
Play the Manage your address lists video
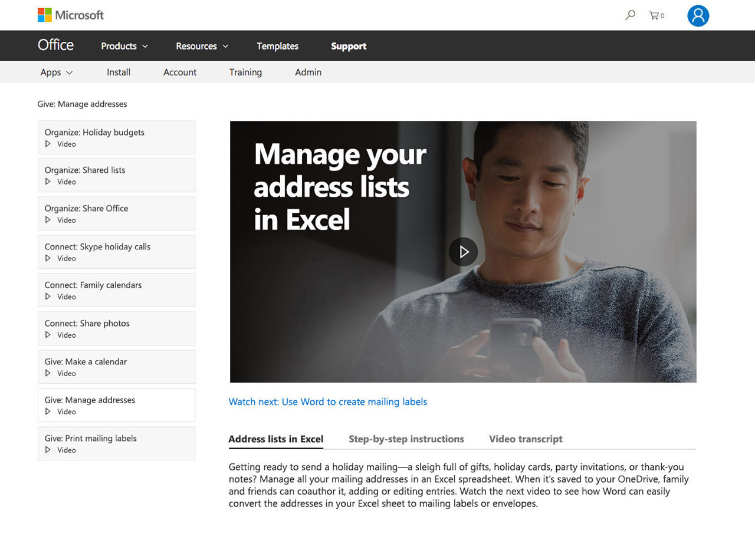click(463, 252)
